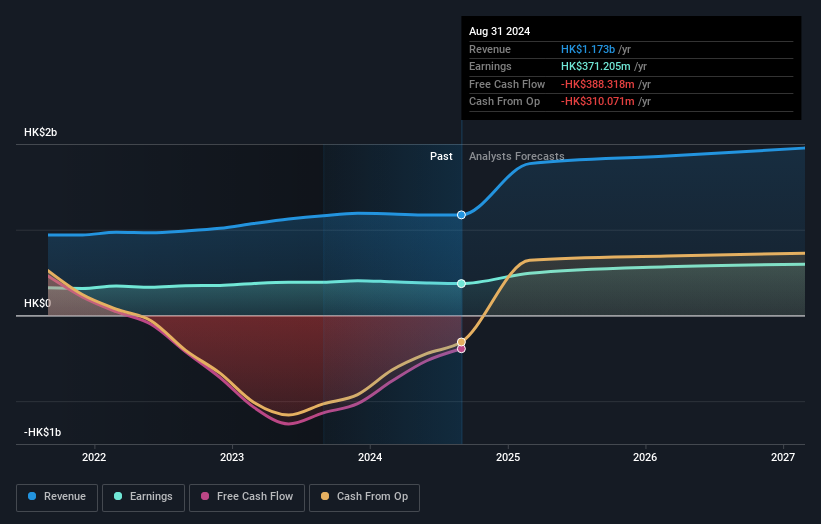
Task: Click the 2026 x-axis label
Action: [x=645, y=458]
